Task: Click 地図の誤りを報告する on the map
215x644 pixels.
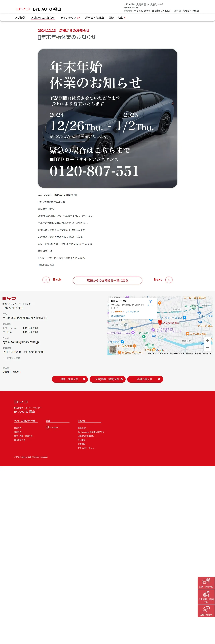Action: click(x=203, y=353)
